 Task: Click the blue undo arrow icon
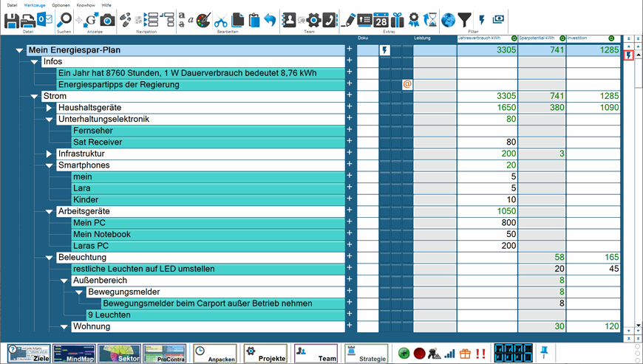coord(270,20)
